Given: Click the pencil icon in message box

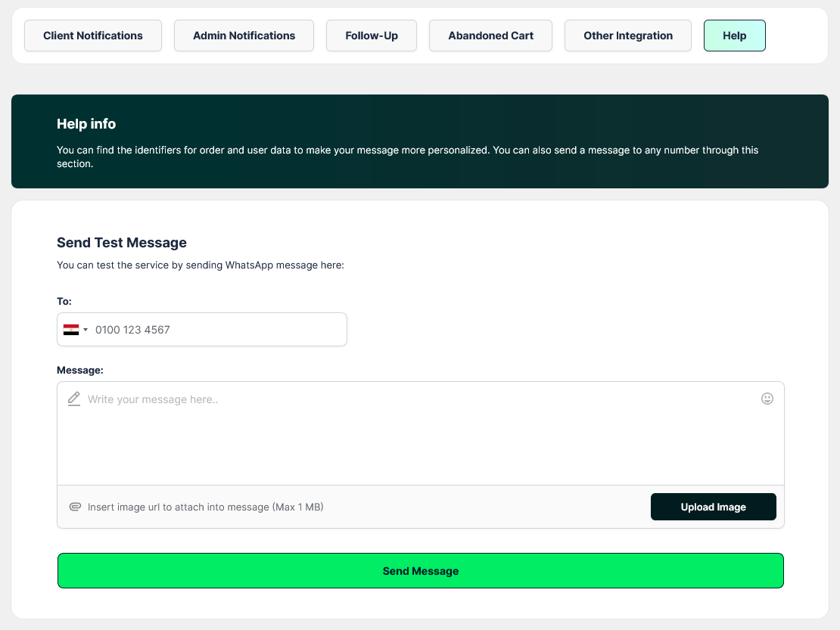Looking at the screenshot, I should coord(73,399).
